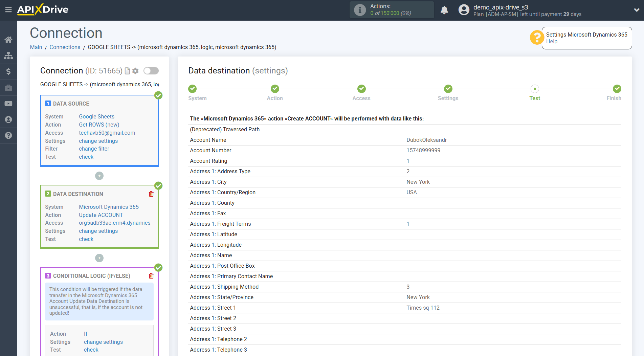Click If action link in Conditional Logic
Screen dimensions: 644x356
[86, 334]
